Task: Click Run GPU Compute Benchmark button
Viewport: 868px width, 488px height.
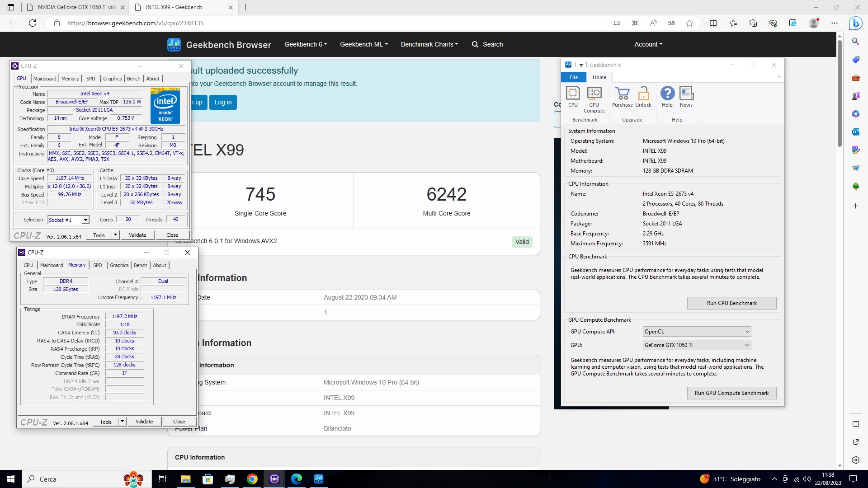Action: tap(731, 393)
